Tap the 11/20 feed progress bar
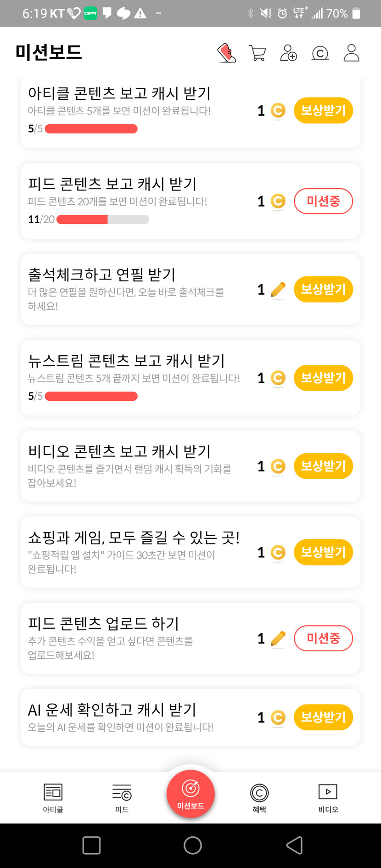The image size is (381, 868). coord(102,219)
